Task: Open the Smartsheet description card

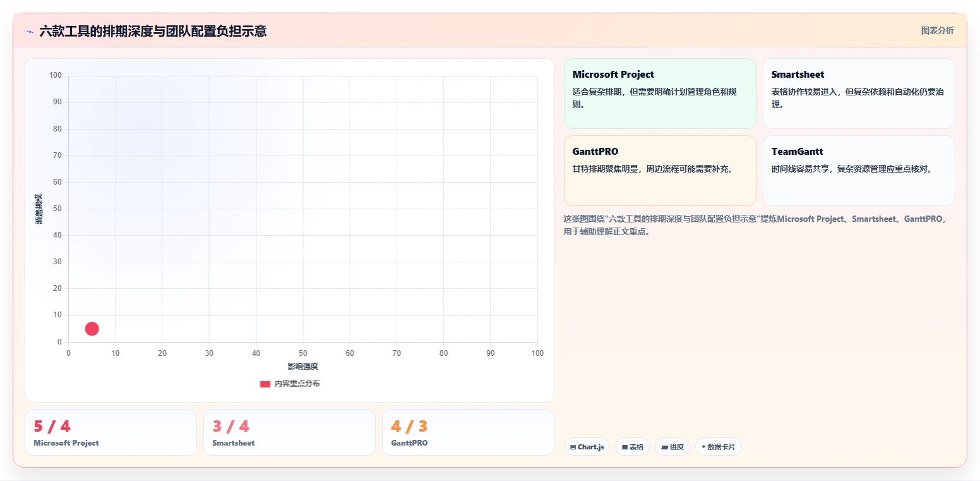Action: tap(859, 94)
